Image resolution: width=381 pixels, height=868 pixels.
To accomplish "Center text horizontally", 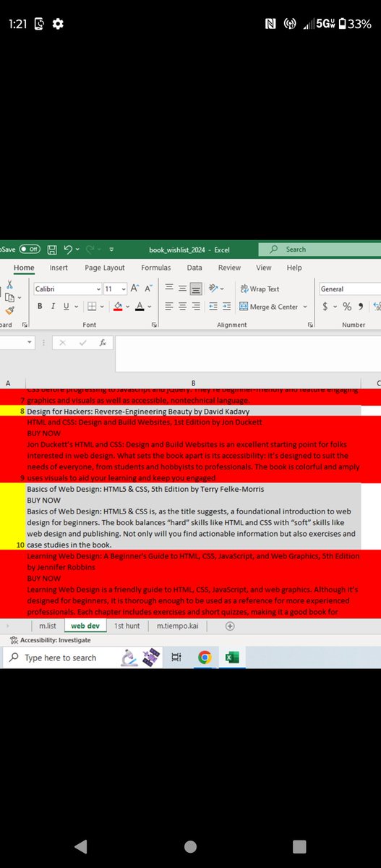I will [x=182, y=307].
